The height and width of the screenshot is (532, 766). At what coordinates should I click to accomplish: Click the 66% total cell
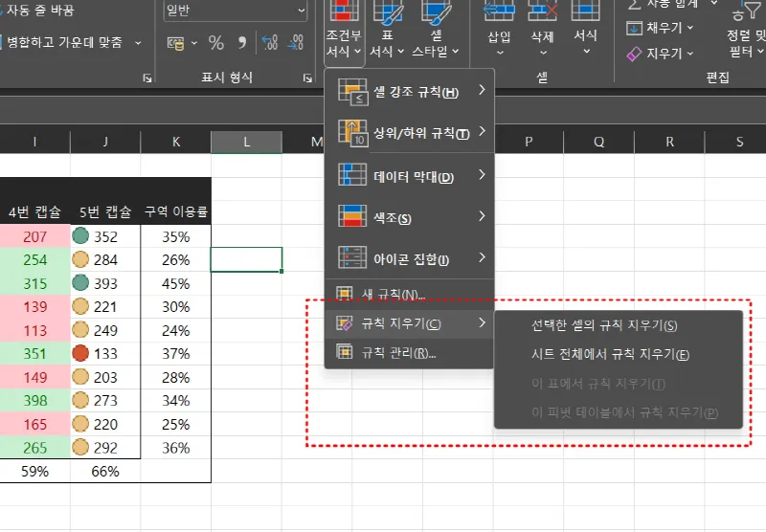105,471
